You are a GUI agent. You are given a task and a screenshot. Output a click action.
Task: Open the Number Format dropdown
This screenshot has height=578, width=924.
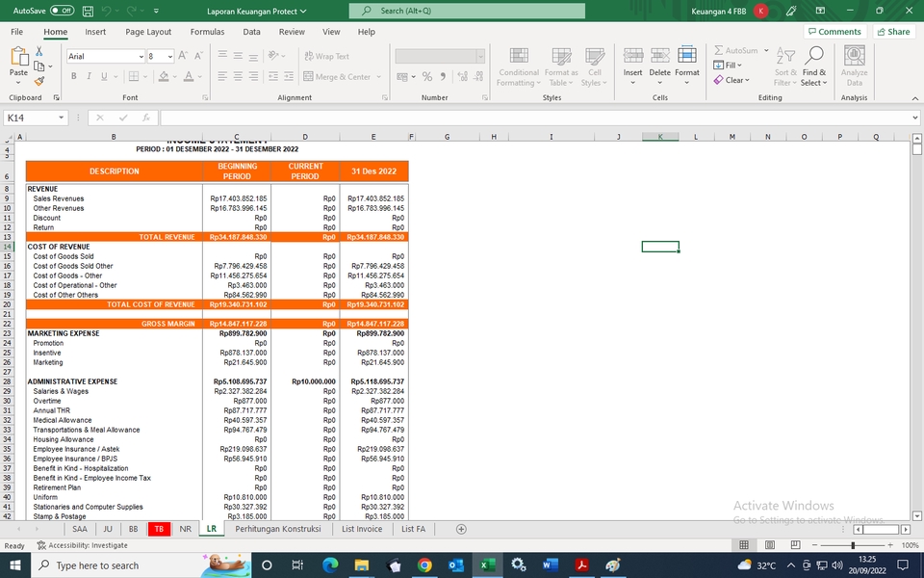[x=480, y=57]
